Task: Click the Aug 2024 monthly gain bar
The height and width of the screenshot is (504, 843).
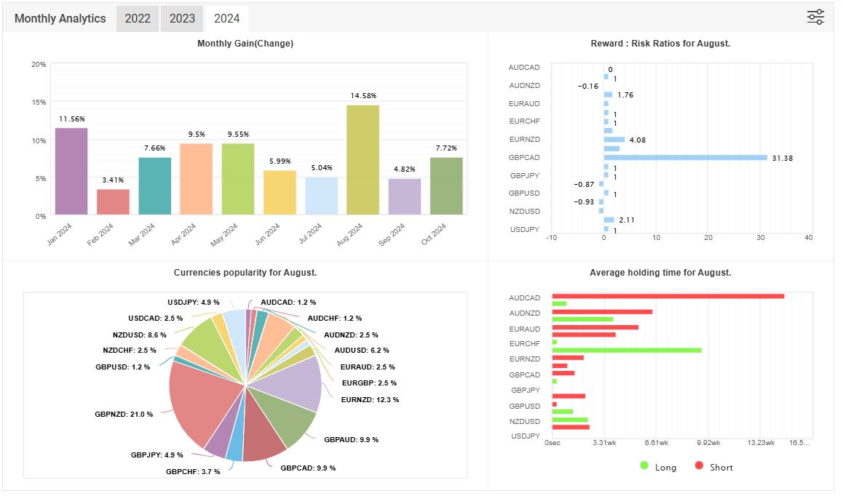Action: [363, 160]
